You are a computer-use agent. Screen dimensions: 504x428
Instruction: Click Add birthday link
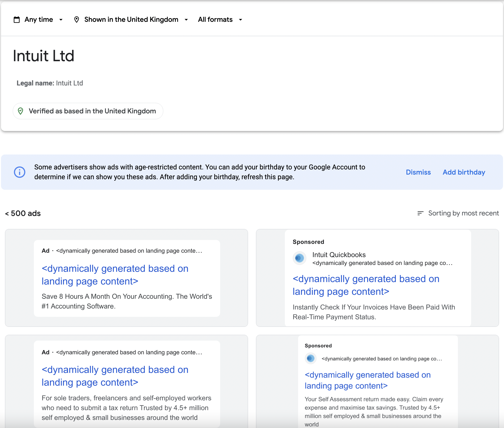tap(464, 172)
